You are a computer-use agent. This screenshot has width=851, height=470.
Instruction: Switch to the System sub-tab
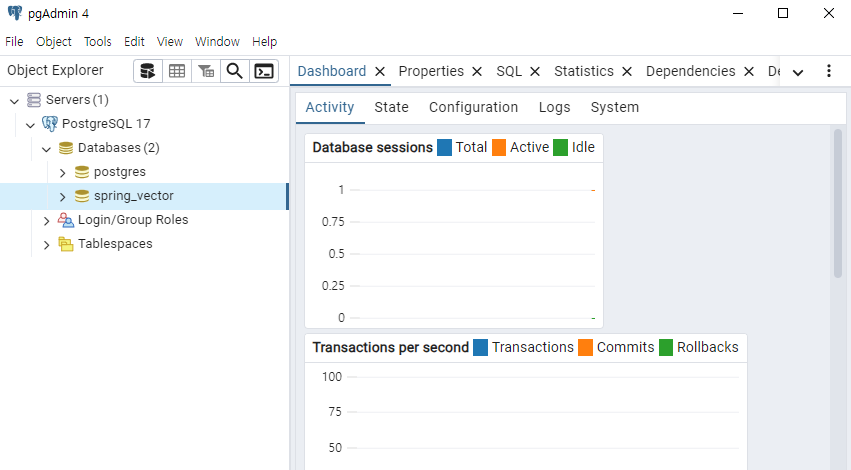[614, 107]
